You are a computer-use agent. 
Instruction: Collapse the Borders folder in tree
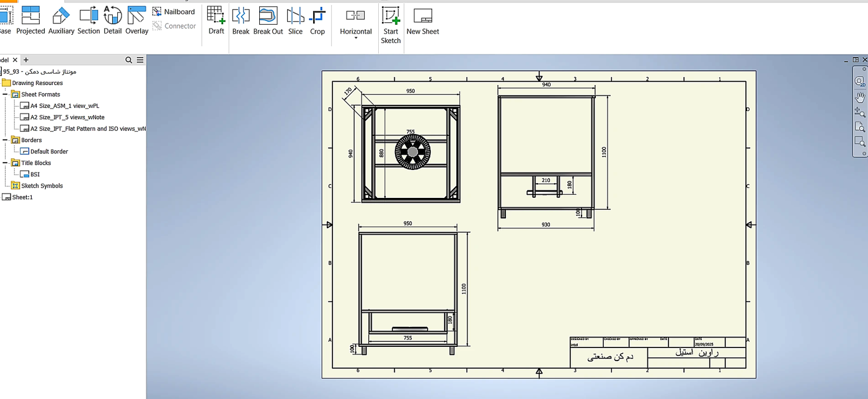pos(5,140)
